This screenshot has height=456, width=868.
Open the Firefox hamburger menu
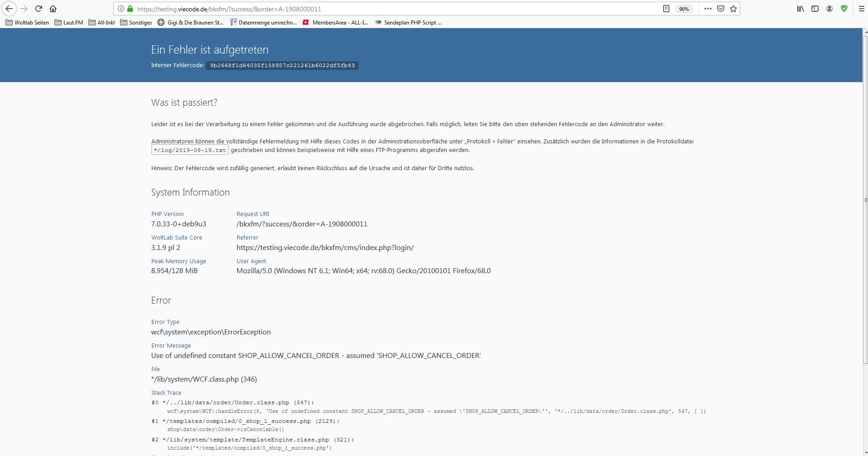(861, 9)
